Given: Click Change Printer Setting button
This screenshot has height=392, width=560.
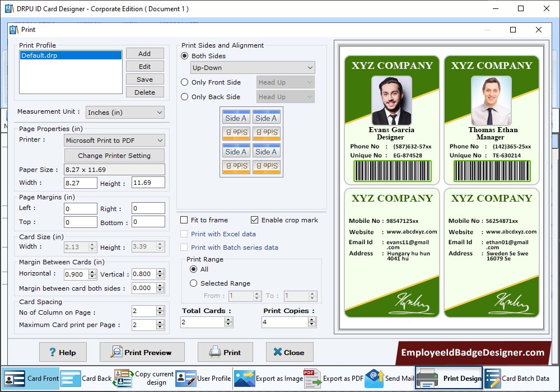Looking at the screenshot, I should tap(114, 156).
